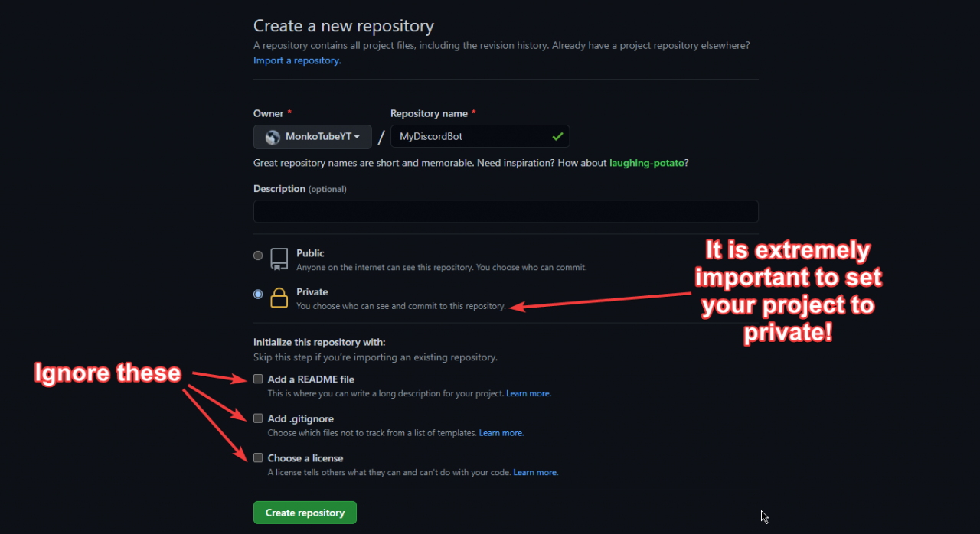Focus the Description text field

pos(505,211)
